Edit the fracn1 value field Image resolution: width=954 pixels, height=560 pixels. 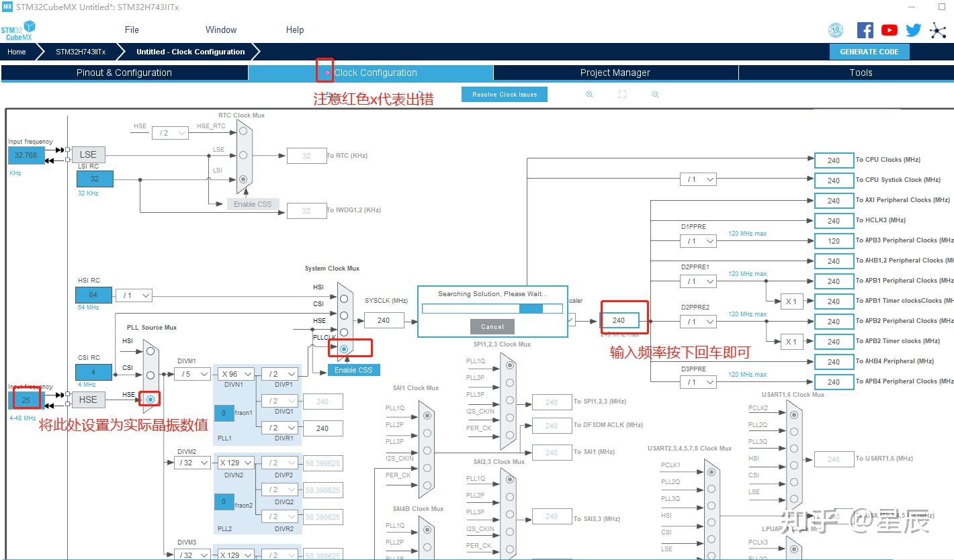coord(224,413)
